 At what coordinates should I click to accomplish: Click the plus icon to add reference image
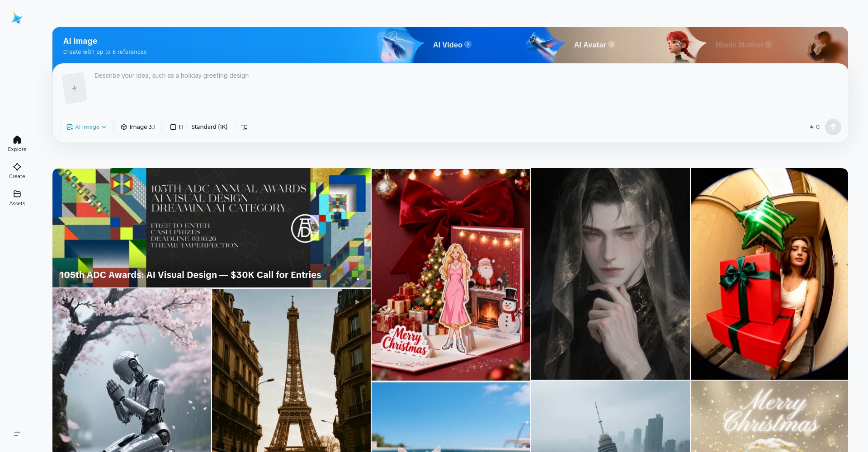(x=75, y=88)
